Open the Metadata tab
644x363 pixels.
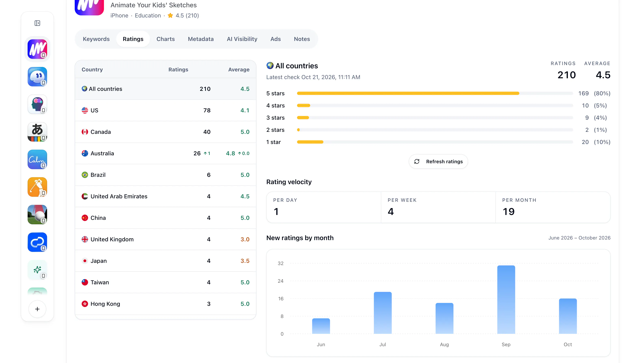pos(201,39)
